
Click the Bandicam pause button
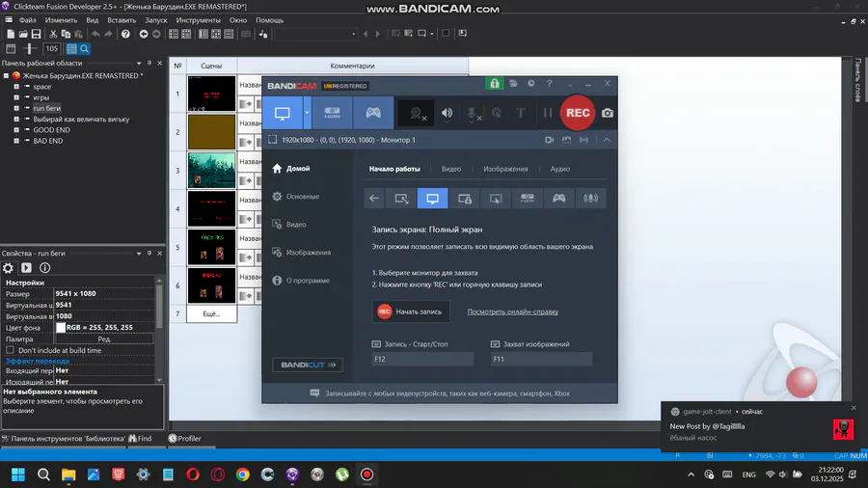pos(548,113)
